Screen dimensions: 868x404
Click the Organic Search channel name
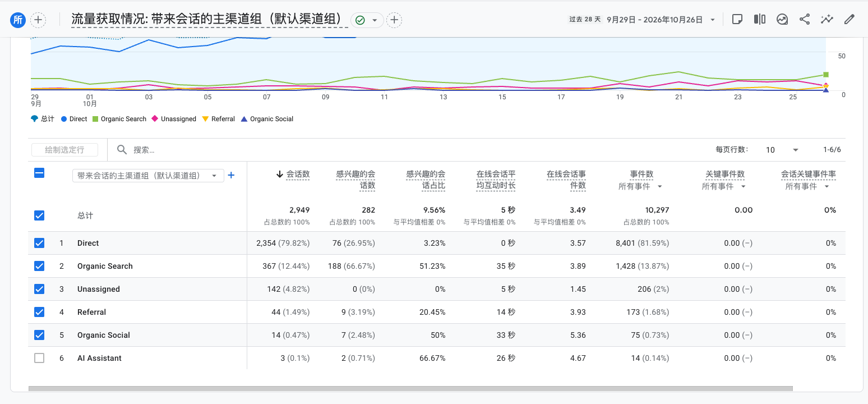pos(105,266)
